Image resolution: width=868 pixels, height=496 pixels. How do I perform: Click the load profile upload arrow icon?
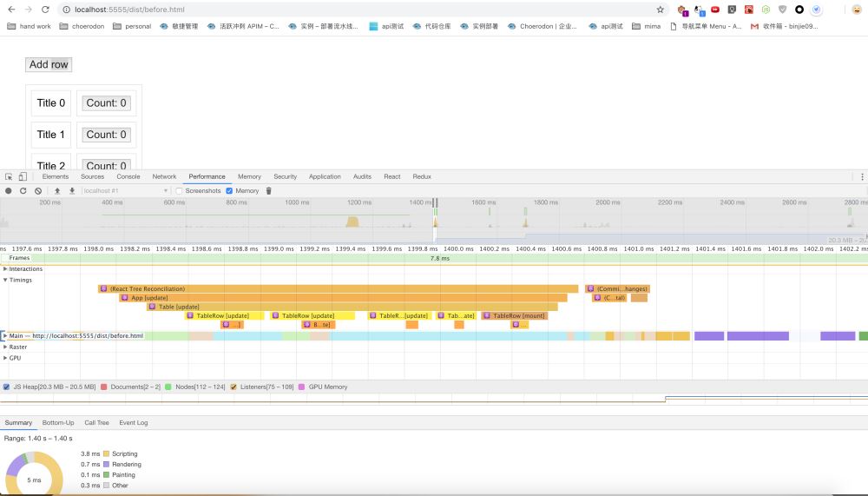pyautogui.click(x=57, y=190)
